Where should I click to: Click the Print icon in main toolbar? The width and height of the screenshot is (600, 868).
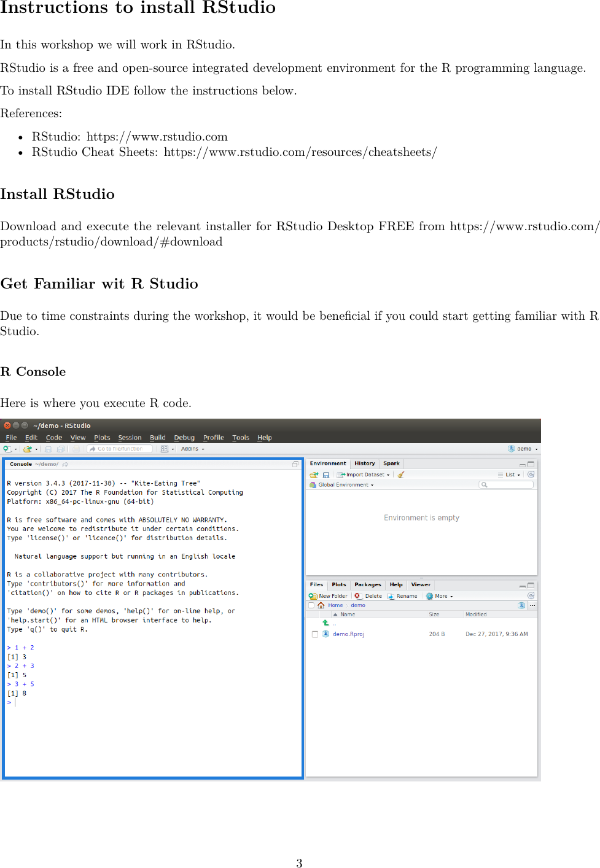[x=76, y=449]
